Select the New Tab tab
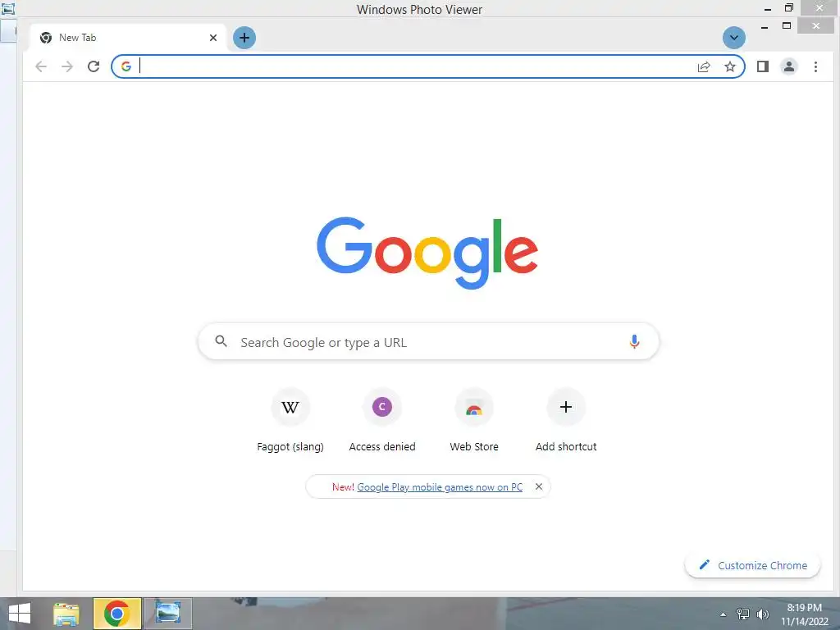Screen dimensions: 840x630 [129, 38]
